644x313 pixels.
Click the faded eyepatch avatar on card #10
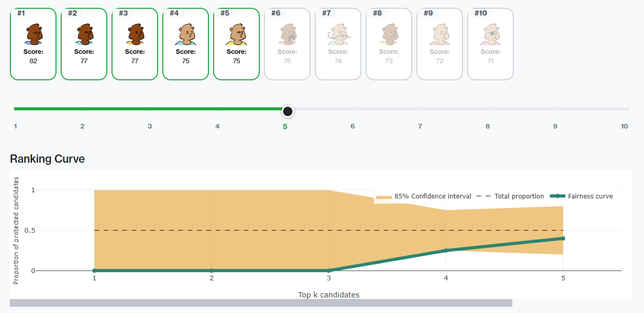pos(491,35)
